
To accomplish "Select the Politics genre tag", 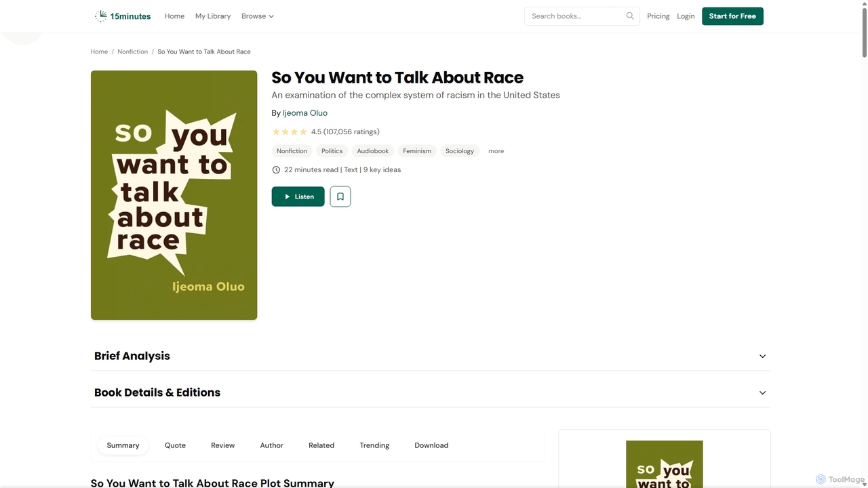I will [332, 151].
